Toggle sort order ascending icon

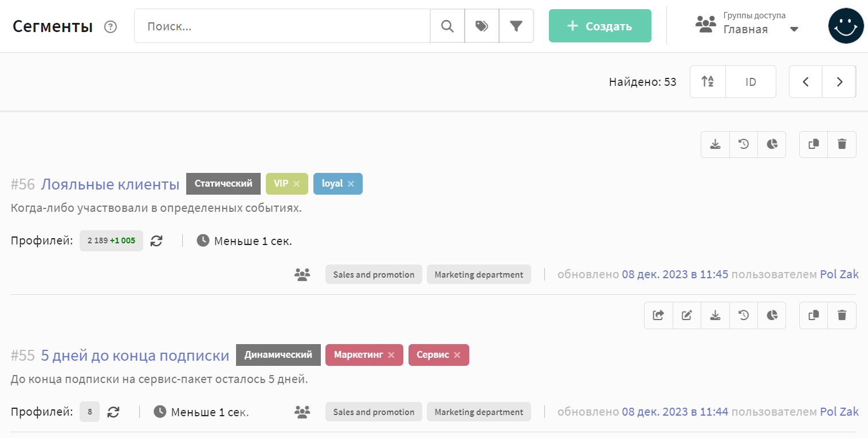point(708,82)
